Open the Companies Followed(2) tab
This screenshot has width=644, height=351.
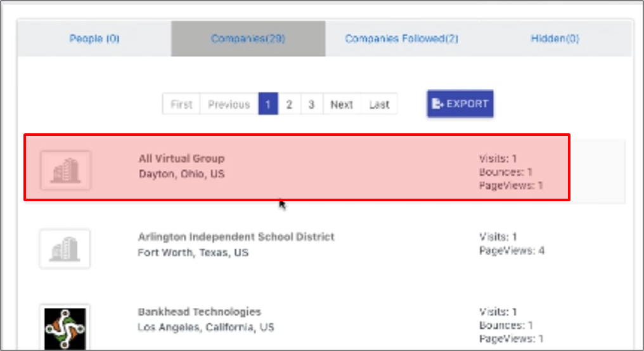(x=401, y=39)
